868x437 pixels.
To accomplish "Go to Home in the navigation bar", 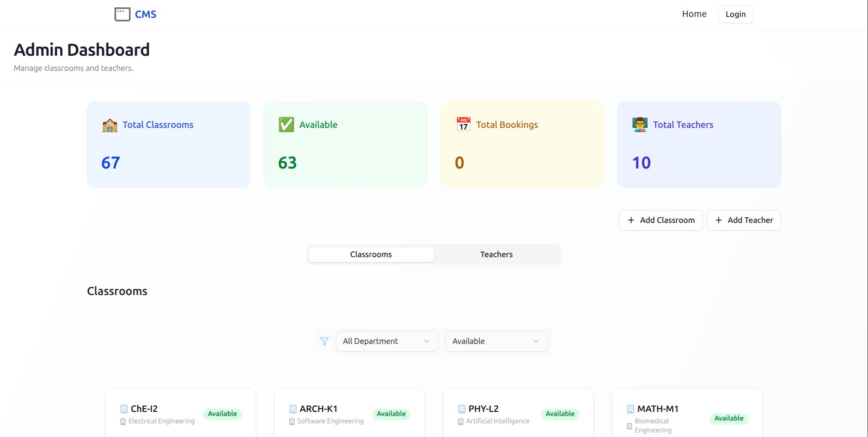I will [x=694, y=14].
